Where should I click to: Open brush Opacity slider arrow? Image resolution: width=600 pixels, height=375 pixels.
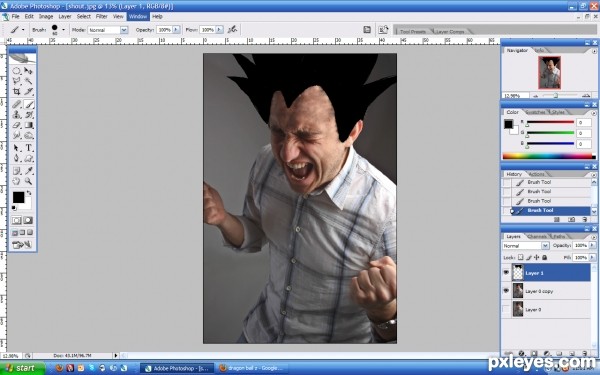pos(176,29)
